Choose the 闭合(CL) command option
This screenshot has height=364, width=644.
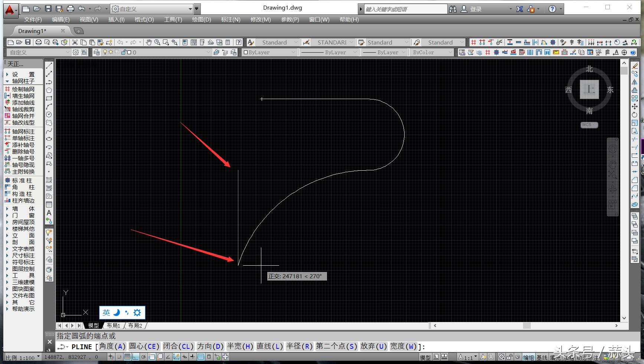click(178, 347)
